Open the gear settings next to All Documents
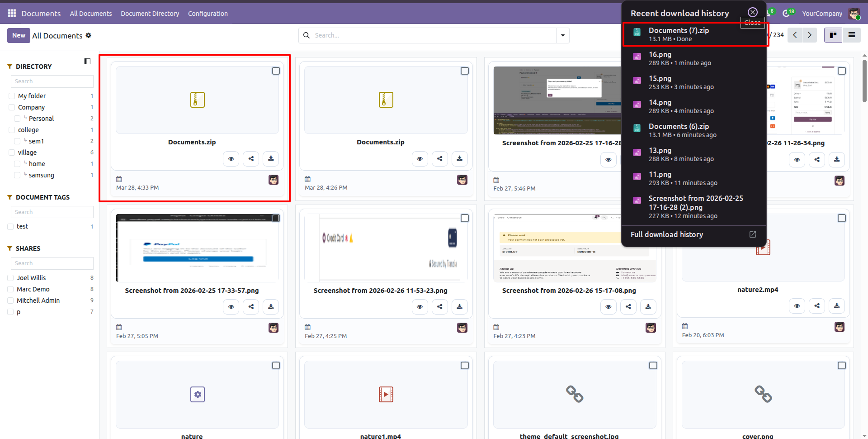Screen dimensions: 868x439 pos(89,35)
